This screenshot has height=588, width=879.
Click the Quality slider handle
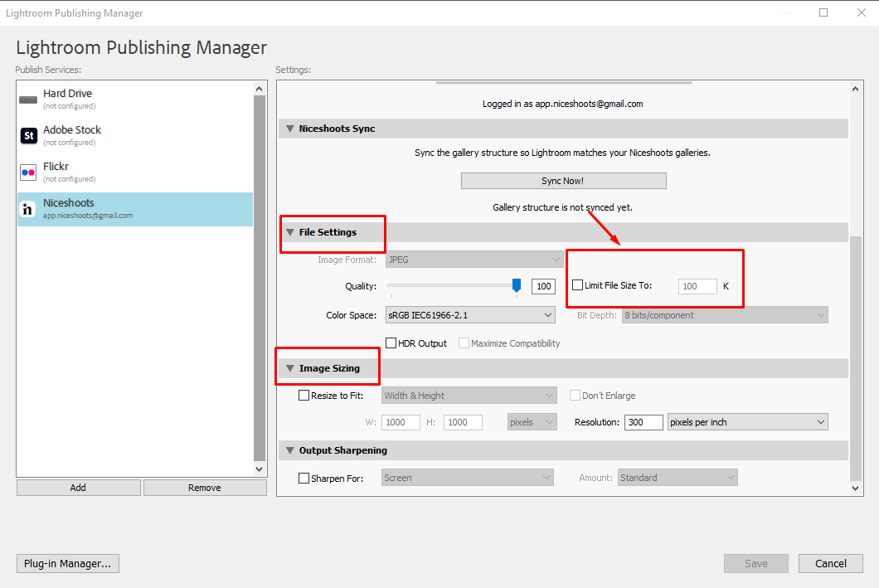pos(517,285)
